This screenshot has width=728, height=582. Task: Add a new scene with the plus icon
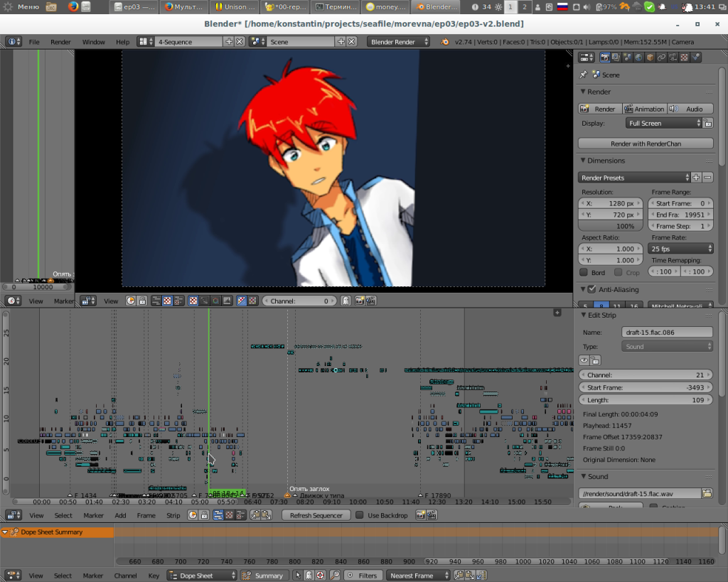[341, 42]
